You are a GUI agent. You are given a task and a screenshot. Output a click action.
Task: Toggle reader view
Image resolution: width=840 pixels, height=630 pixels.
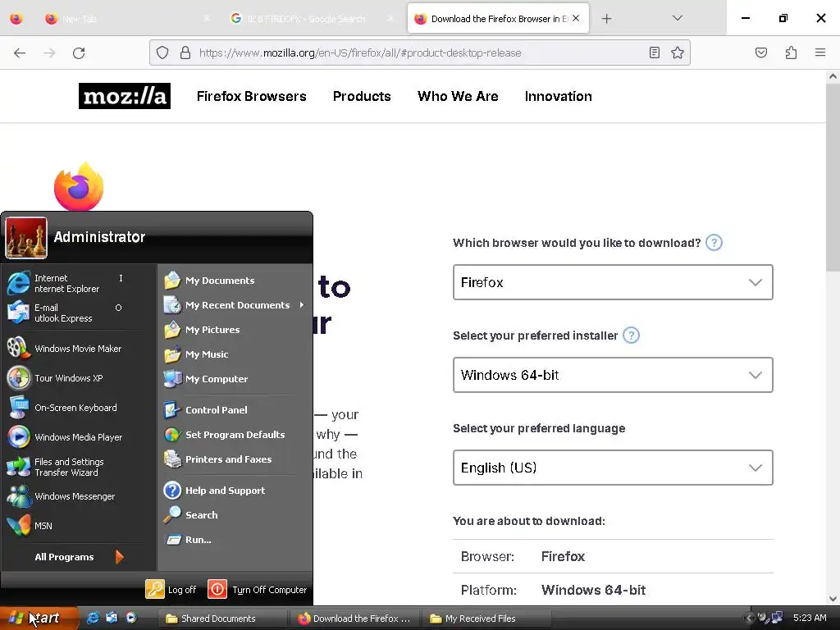654,52
